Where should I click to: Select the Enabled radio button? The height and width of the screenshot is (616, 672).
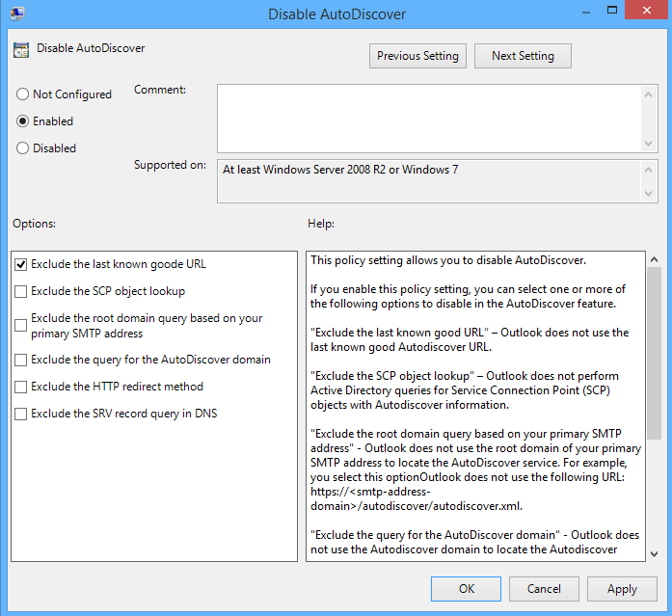coord(22,121)
